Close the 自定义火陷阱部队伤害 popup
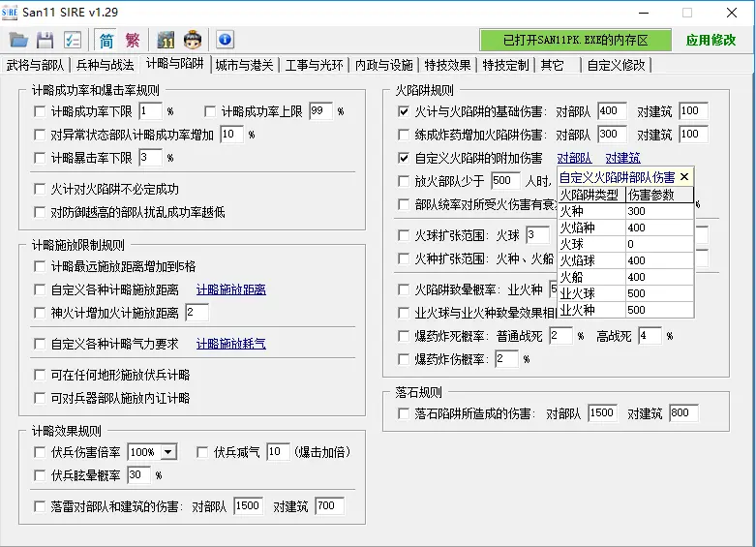The height and width of the screenshot is (547, 756). click(x=684, y=177)
